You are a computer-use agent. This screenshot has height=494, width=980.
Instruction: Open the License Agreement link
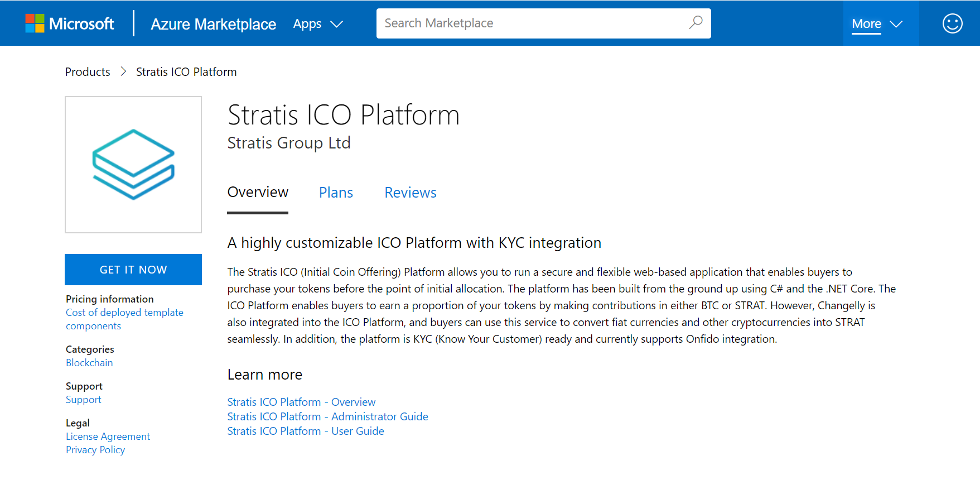108,437
